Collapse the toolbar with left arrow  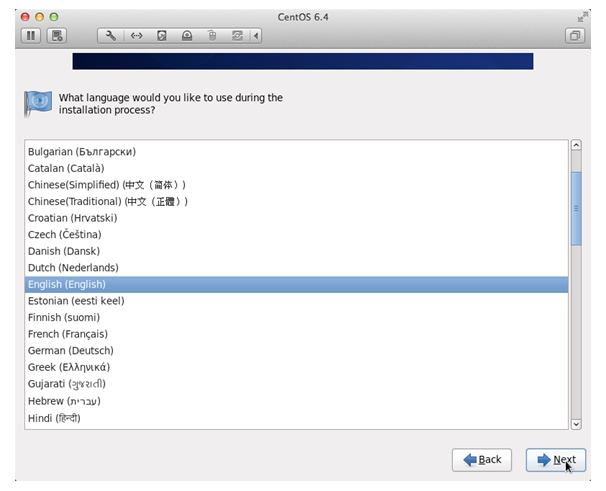pyautogui.click(x=257, y=36)
